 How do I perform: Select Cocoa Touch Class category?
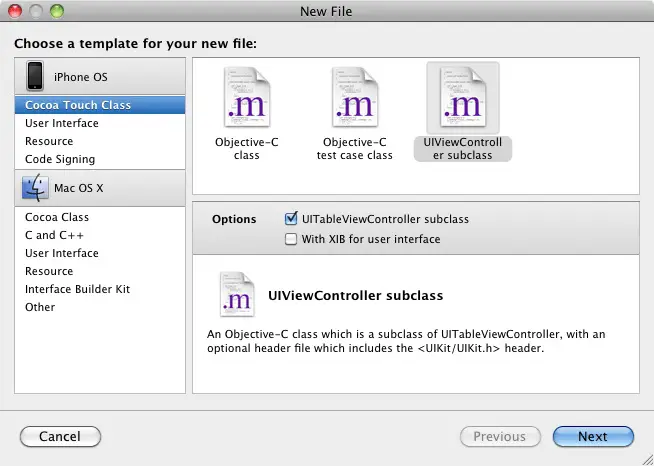point(100,105)
